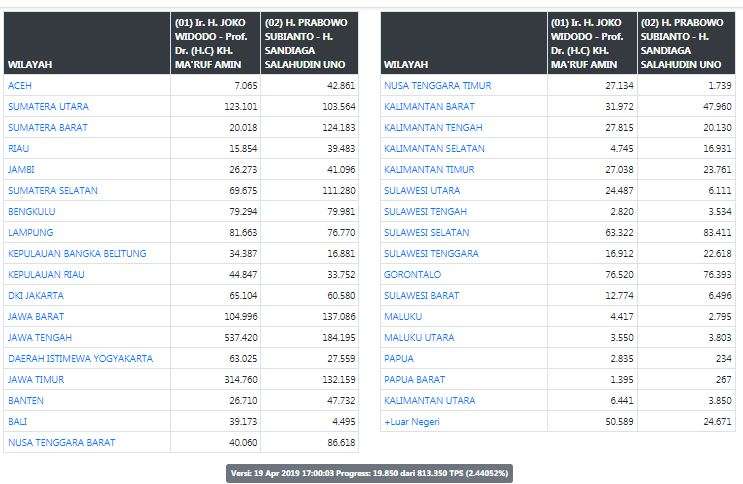Open the BANTEN region link

coord(24,401)
